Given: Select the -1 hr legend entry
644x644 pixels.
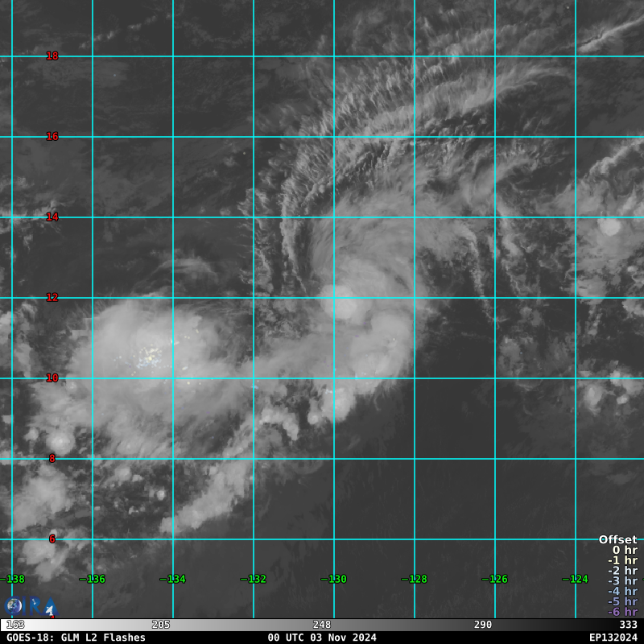Looking at the screenshot, I should point(622,560).
